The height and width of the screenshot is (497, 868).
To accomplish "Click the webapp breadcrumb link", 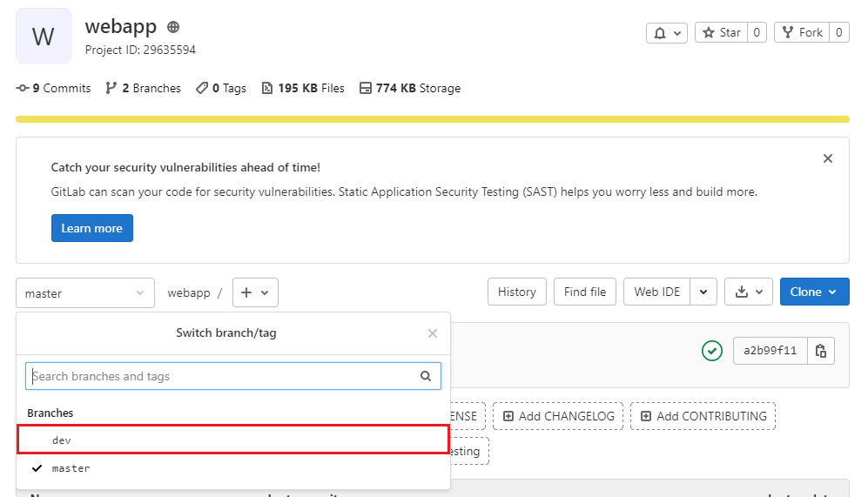I will coord(189,292).
